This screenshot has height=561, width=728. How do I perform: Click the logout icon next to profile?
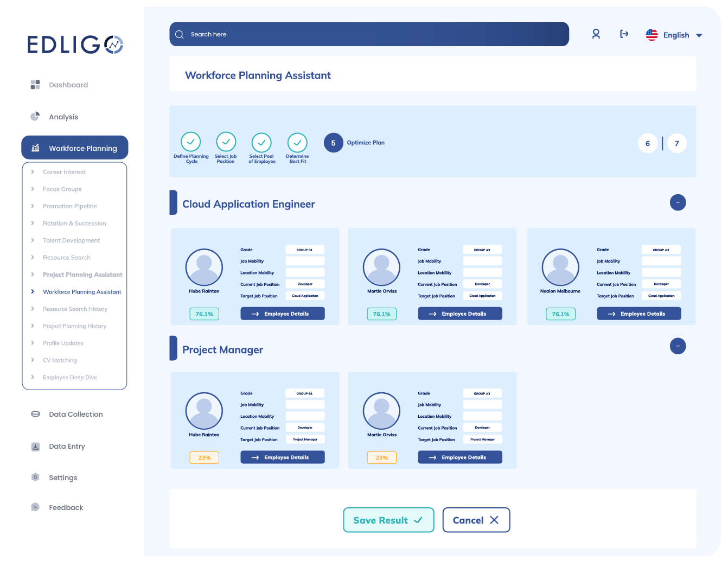click(624, 34)
